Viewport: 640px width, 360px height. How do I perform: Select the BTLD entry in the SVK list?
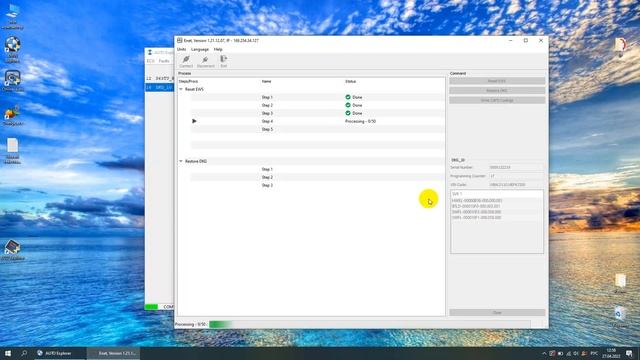tap(476, 206)
